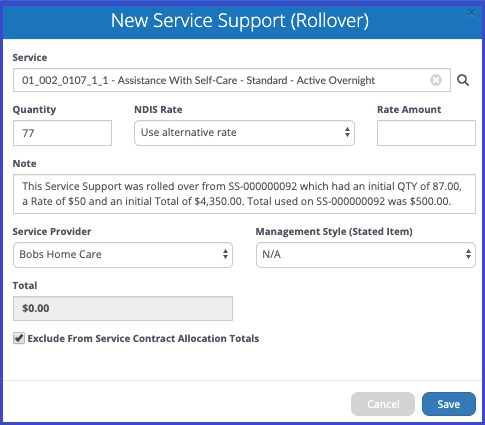Expand the Management Style N/A dropdown
Image resolution: width=485 pixels, height=425 pixels.
tap(366, 255)
